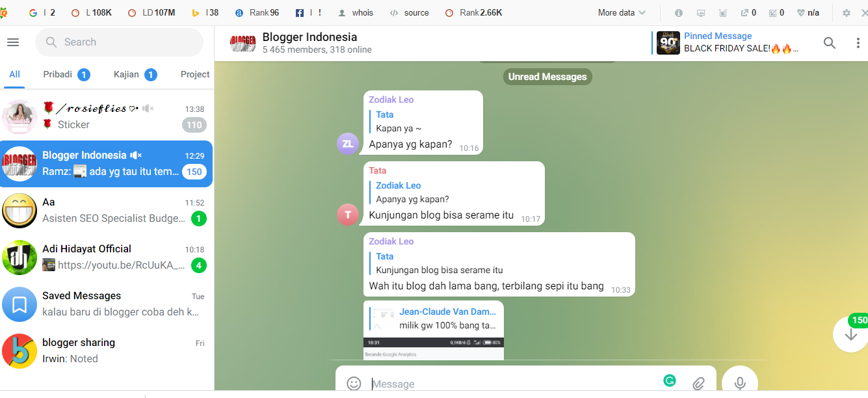The width and height of the screenshot is (868, 398).
Task: Select the All chats tab
Action: (x=14, y=74)
